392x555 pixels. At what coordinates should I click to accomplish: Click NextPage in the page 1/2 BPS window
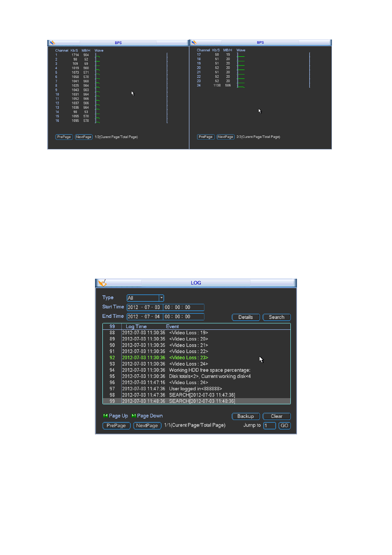click(x=84, y=137)
